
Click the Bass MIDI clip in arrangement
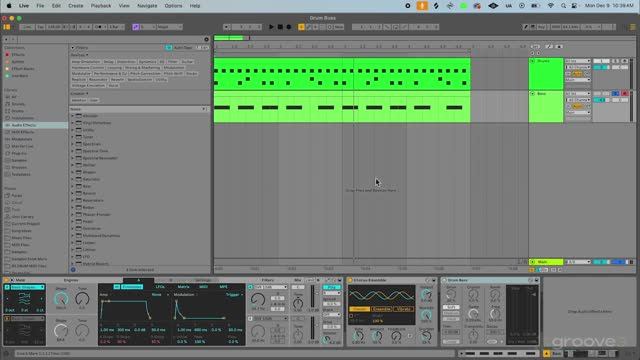(342, 107)
